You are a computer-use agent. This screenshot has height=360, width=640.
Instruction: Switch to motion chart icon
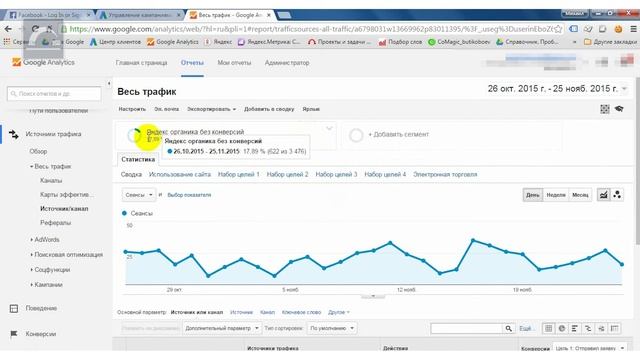(x=617, y=195)
